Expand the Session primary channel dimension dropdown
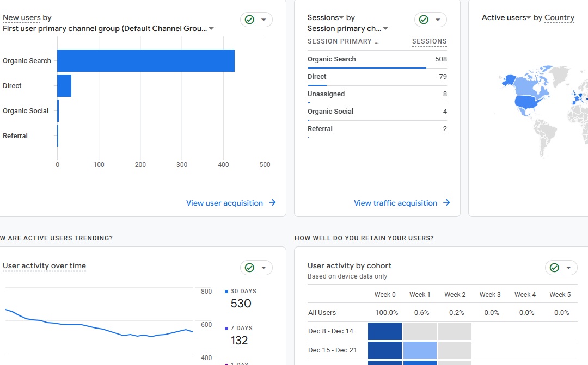Screen dimensions: 588x365 coord(385,29)
